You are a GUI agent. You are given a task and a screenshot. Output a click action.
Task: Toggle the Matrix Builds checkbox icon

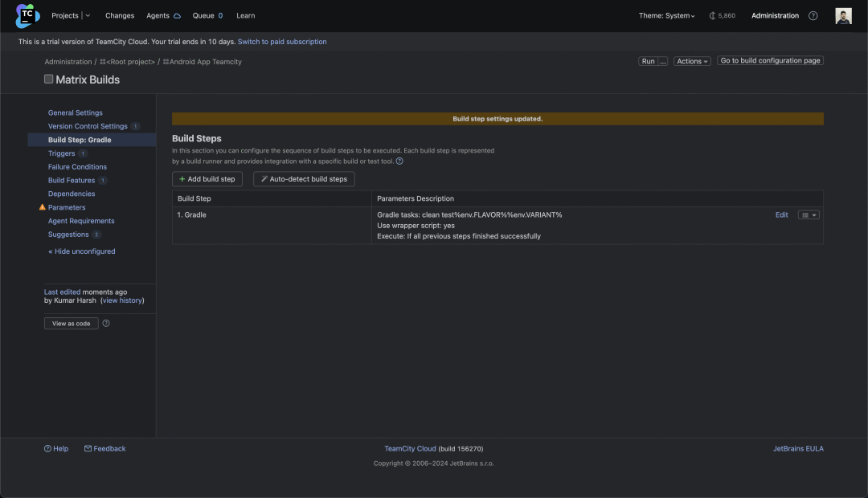49,80
